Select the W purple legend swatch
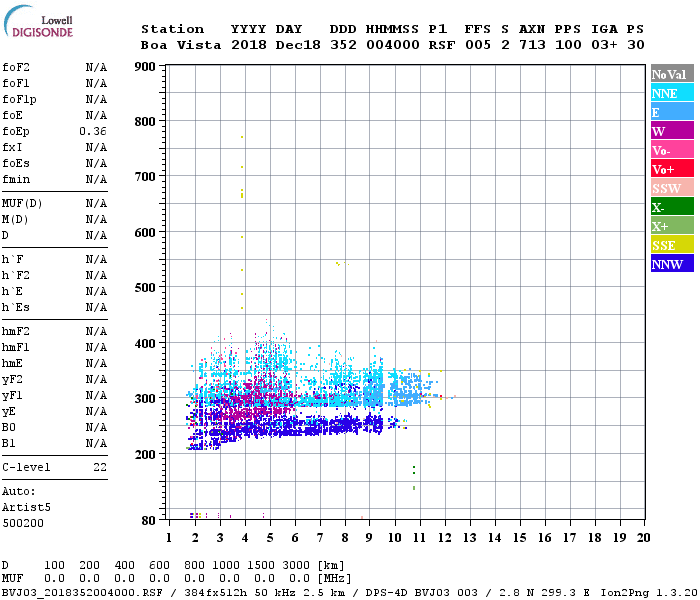Viewport: 700px width, 600px height. pos(672,130)
